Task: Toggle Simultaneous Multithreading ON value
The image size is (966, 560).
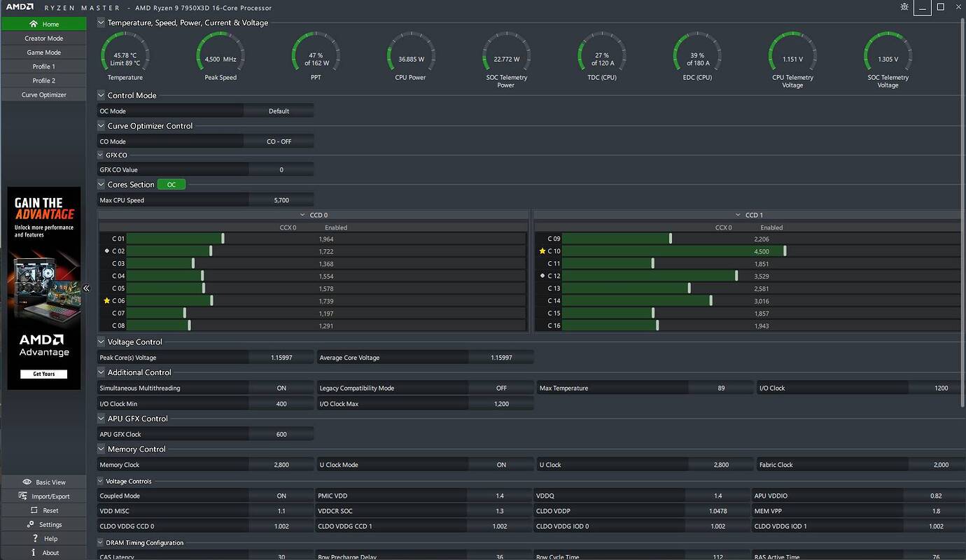Action: pyautogui.click(x=281, y=388)
